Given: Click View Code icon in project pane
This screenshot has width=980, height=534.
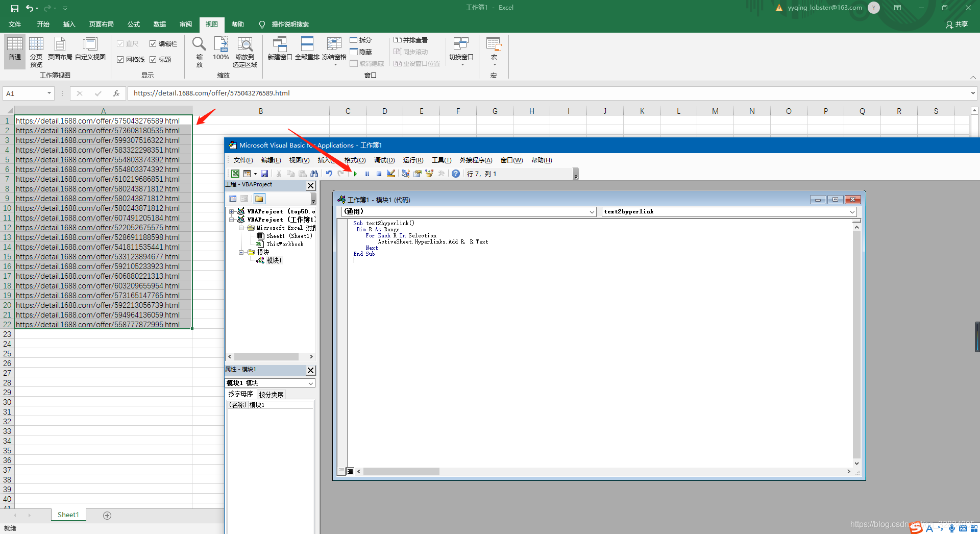Looking at the screenshot, I should click(x=233, y=199).
